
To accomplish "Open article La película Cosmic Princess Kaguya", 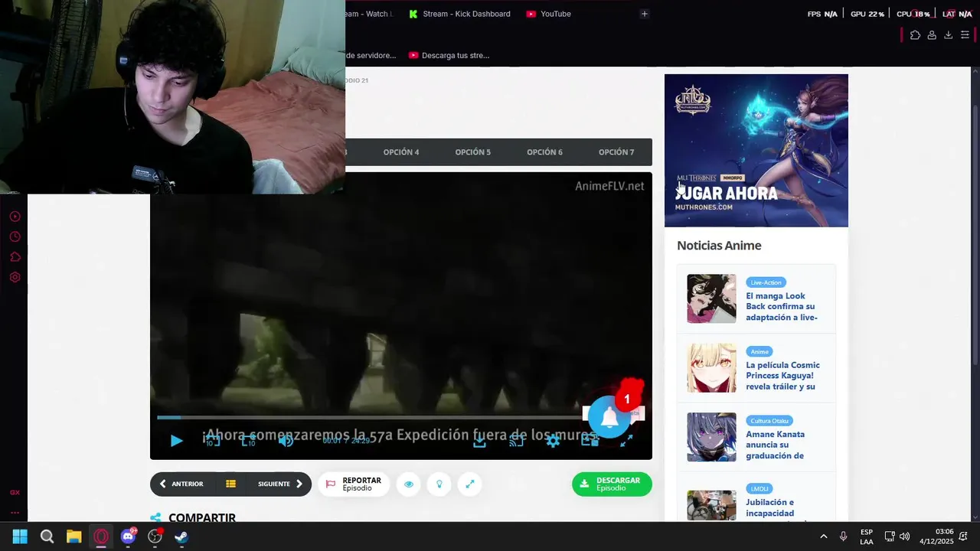I will [x=782, y=376].
